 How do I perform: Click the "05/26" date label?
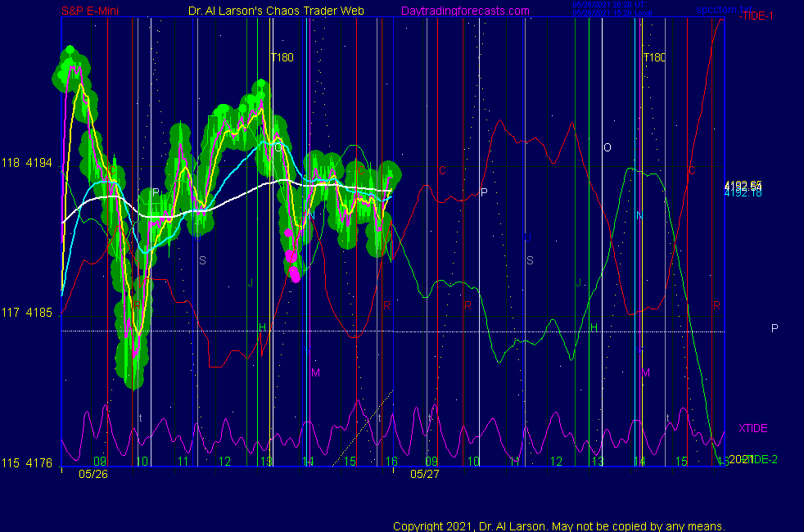(93, 474)
